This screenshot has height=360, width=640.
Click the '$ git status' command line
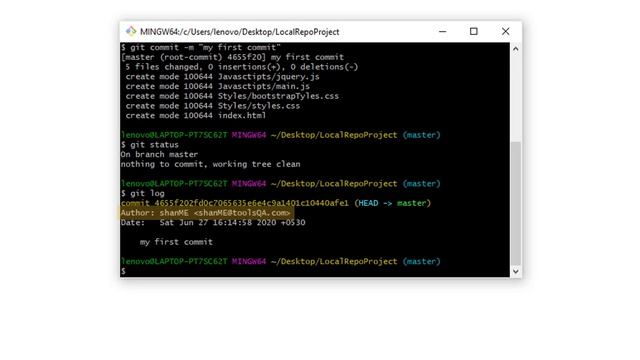[x=150, y=145]
